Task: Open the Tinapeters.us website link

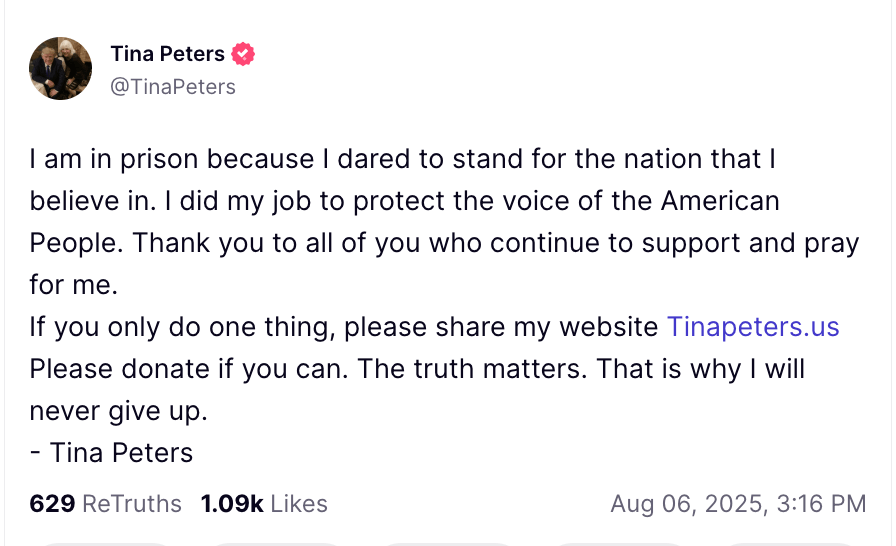Action: click(753, 327)
